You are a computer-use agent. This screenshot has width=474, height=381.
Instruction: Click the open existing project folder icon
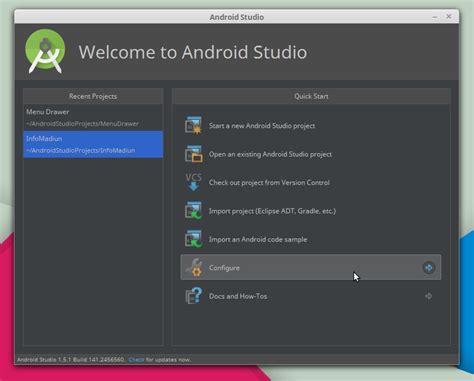point(193,154)
